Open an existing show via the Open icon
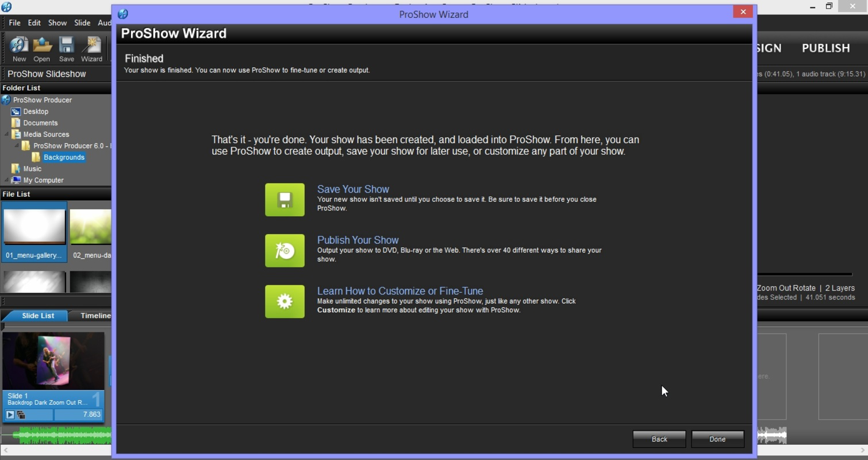The image size is (868, 460). 41,48
